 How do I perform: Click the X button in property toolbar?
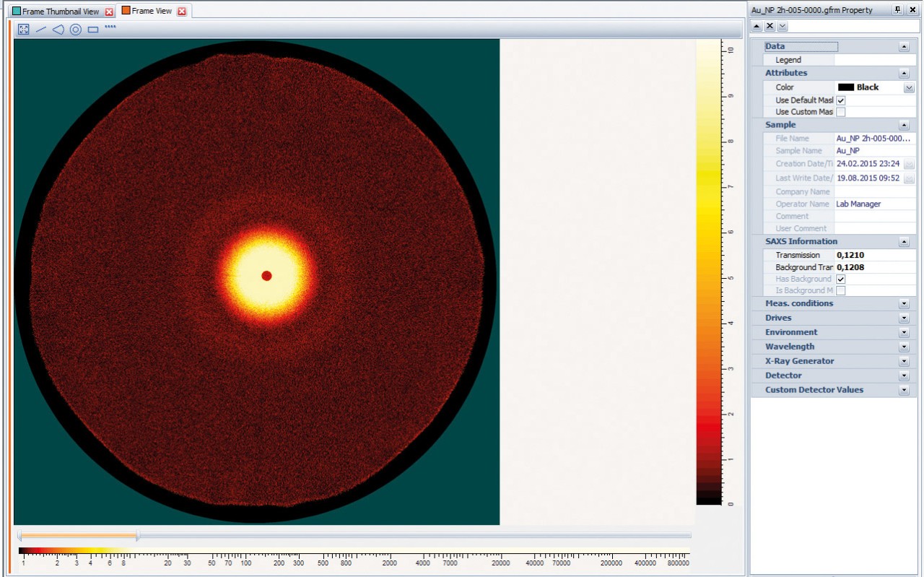[x=770, y=26]
